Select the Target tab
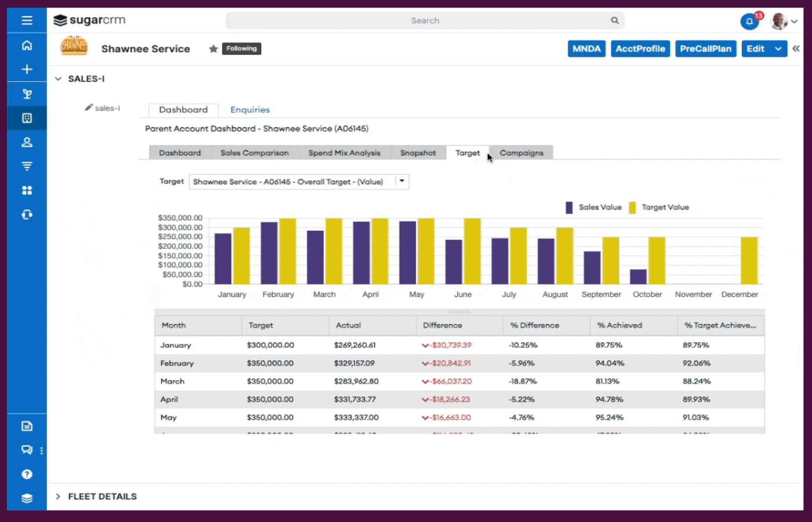The height and width of the screenshot is (522, 812). (x=467, y=153)
